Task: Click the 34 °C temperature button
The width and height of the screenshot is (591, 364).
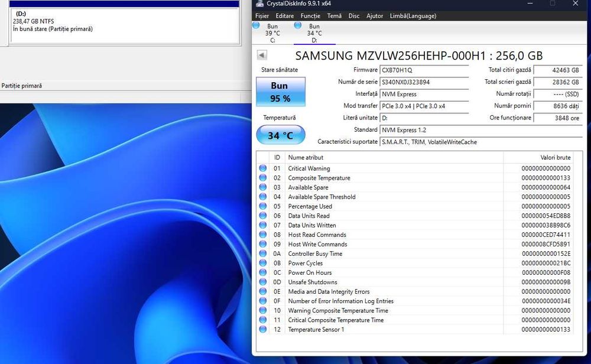Action: [280, 135]
